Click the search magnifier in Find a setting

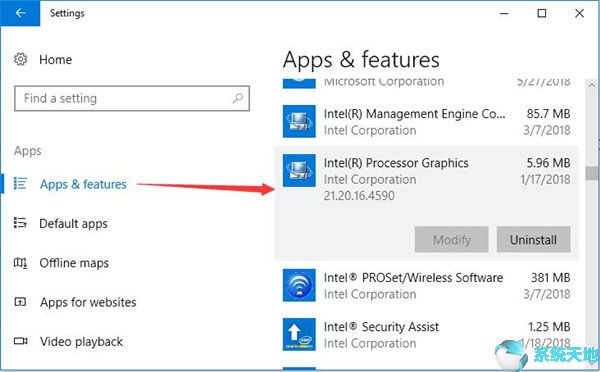238,98
